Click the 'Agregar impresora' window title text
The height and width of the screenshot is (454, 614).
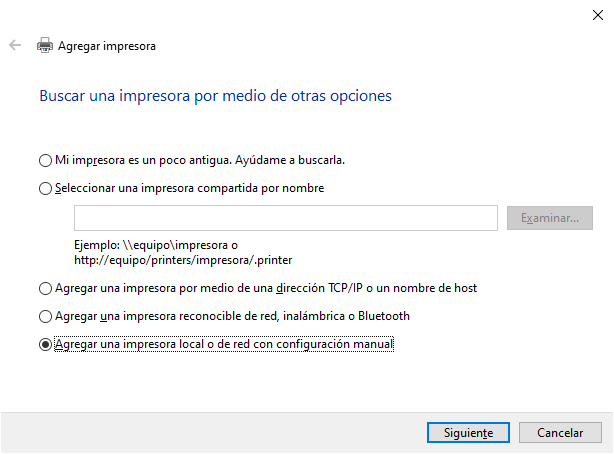tap(107, 46)
